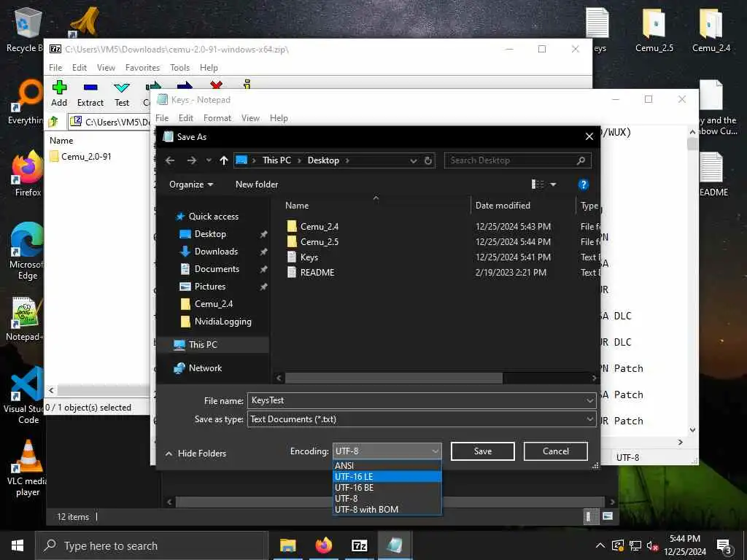Open NvidiaLogging in navigation pane
747x560 pixels.
click(x=222, y=322)
